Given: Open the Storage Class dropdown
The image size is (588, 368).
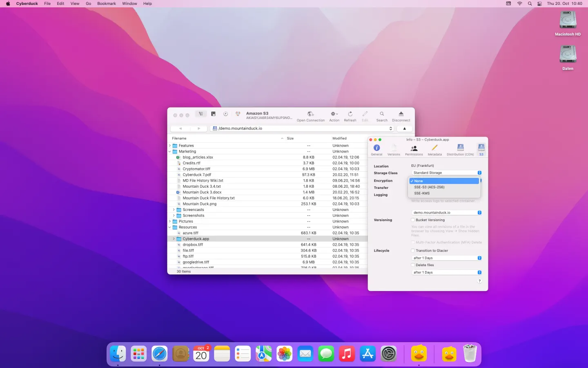Looking at the screenshot, I should pos(447,173).
